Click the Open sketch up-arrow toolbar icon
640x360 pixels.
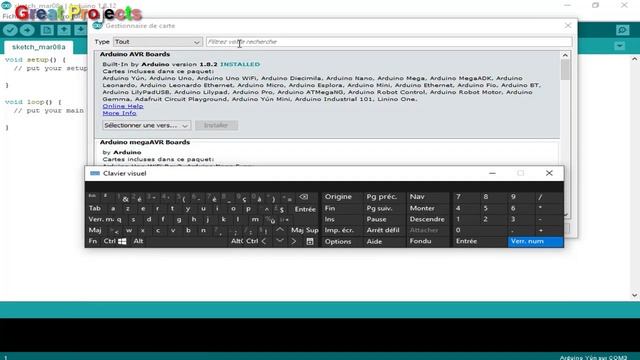64,30
